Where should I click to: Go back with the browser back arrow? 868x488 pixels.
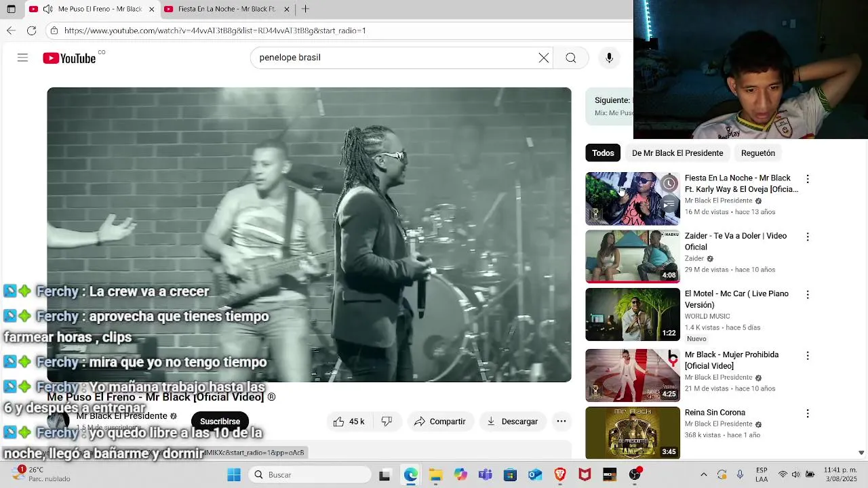point(11,30)
